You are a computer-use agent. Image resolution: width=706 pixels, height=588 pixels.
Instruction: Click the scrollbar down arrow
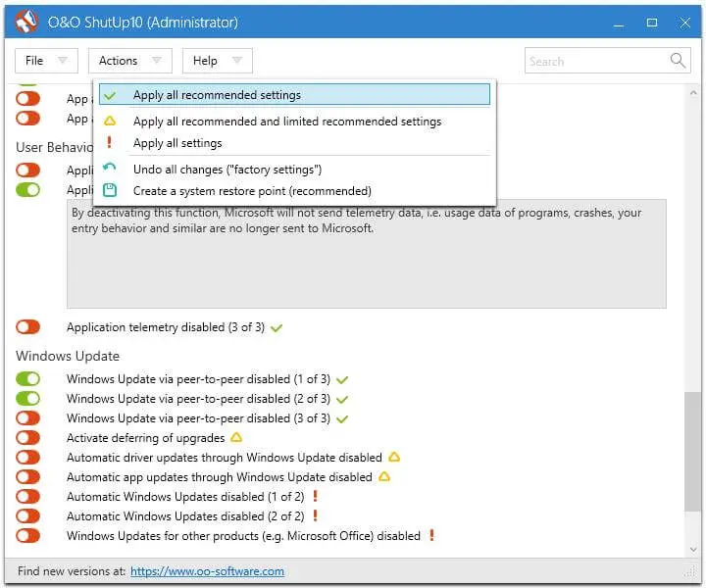click(x=692, y=550)
